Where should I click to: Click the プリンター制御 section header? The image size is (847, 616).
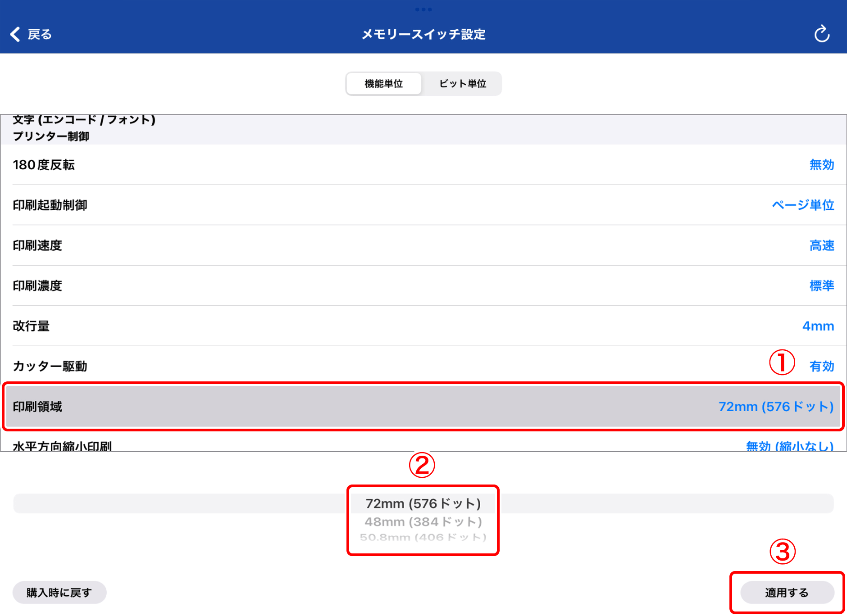(x=51, y=136)
